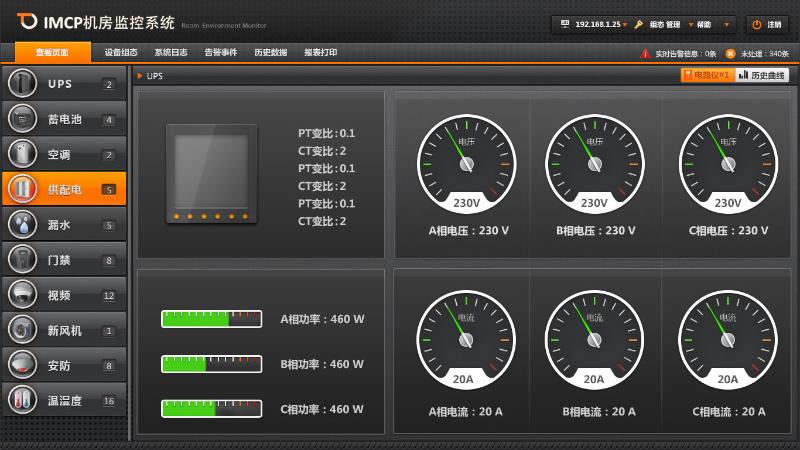The width and height of the screenshot is (800, 450).
Task: Click the 未处理 340条 alerts link
Action: click(764, 53)
